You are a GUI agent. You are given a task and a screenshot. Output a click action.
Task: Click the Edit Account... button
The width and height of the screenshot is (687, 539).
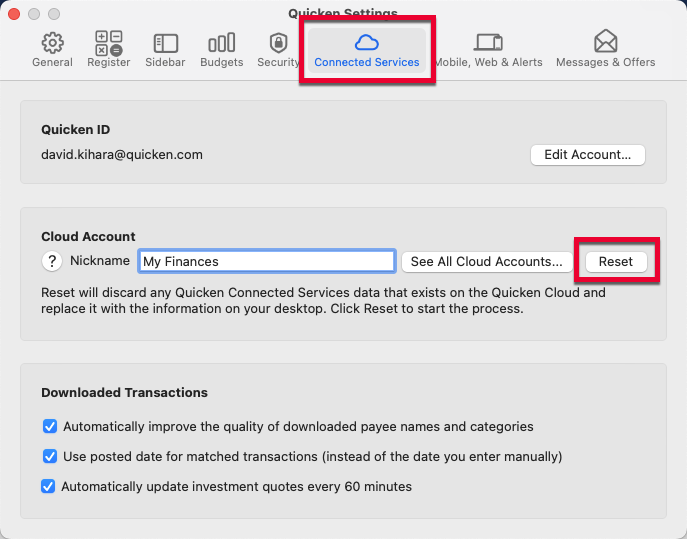[x=588, y=155]
